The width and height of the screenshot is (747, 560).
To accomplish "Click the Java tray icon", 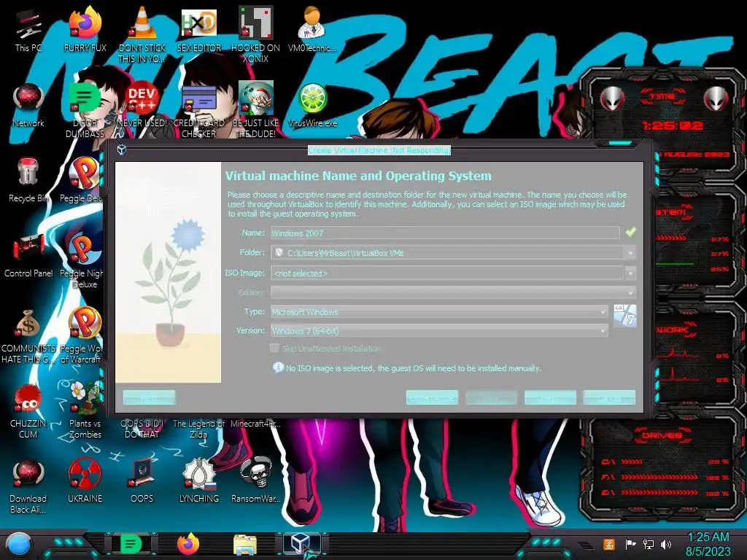I will pos(609,544).
